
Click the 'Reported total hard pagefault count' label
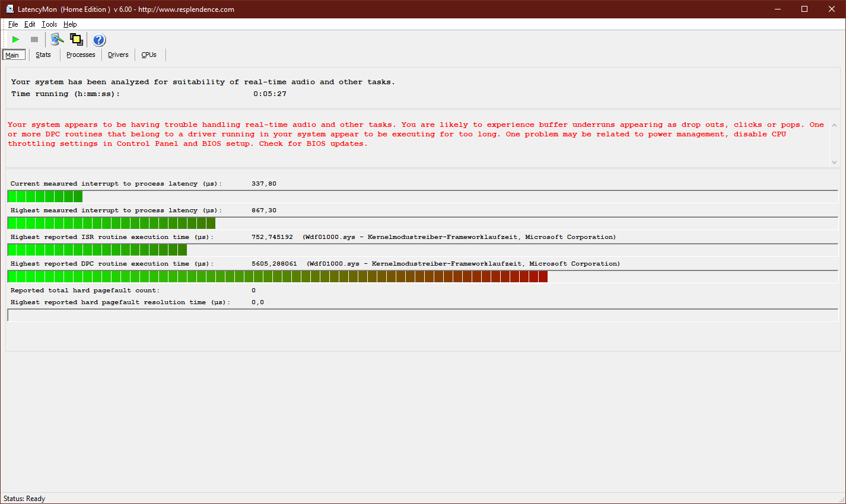point(85,291)
